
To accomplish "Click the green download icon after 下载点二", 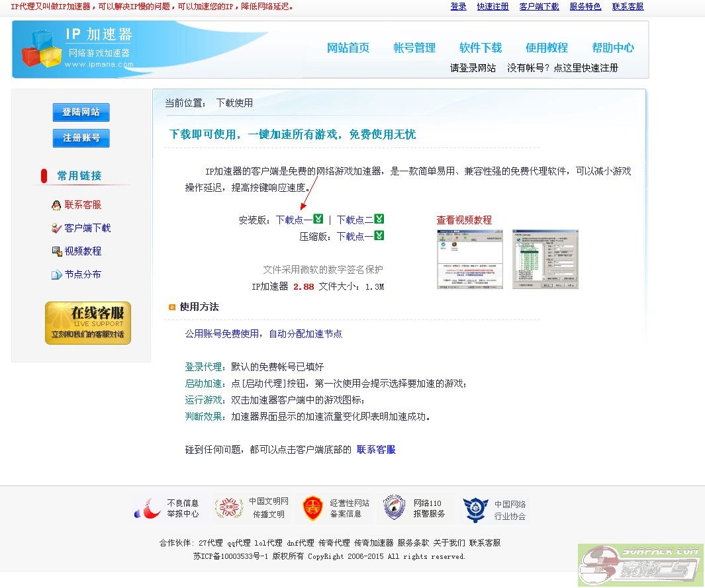I will (x=379, y=219).
